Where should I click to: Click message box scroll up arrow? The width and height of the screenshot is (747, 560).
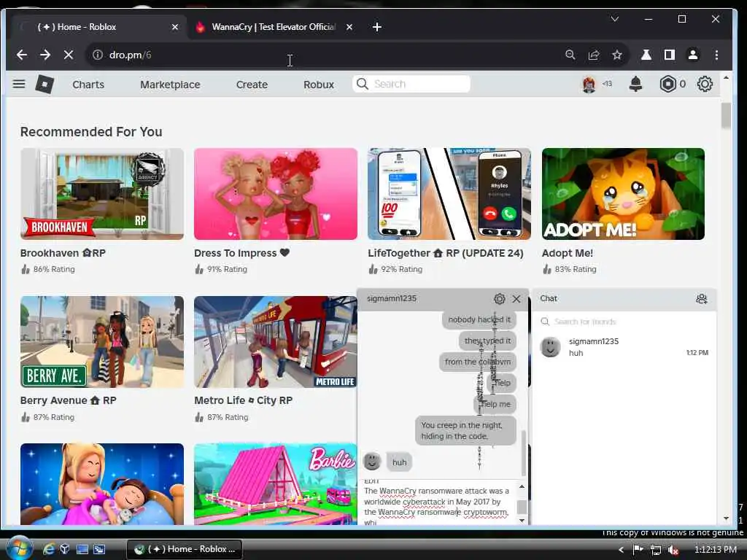point(522,486)
